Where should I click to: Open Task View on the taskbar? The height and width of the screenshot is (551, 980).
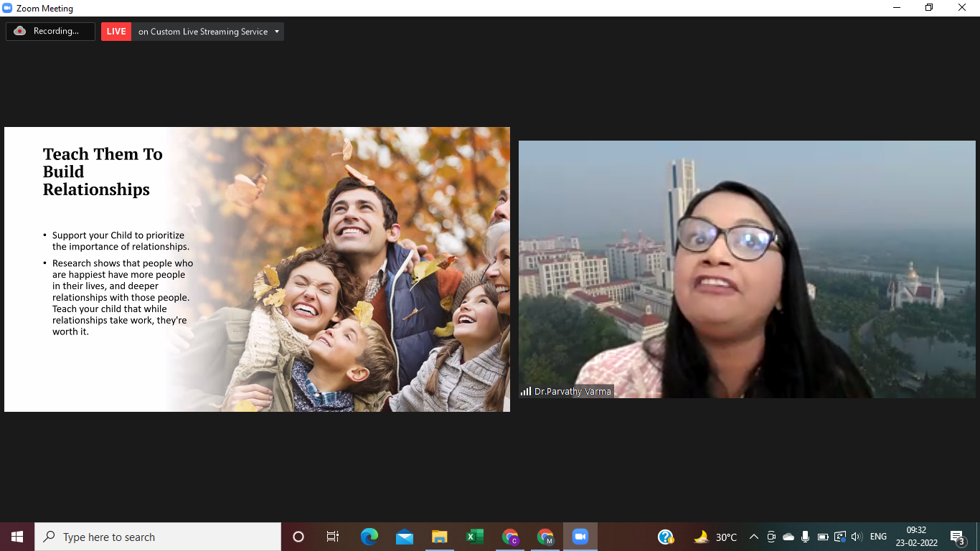pos(333,537)
